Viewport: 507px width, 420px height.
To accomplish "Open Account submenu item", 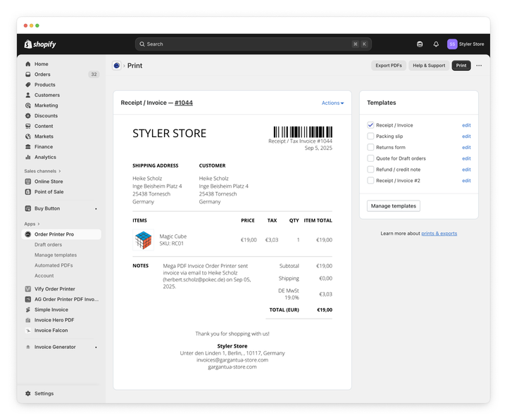I will [44, 276].
